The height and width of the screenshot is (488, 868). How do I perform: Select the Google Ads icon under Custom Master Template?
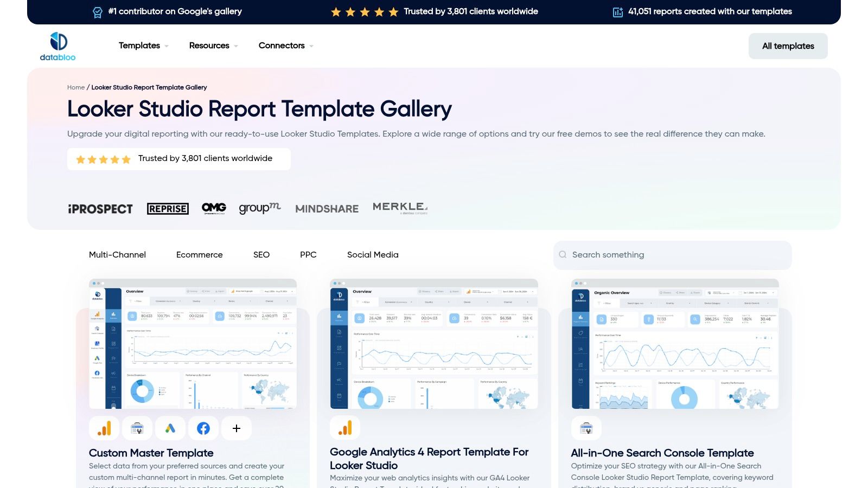[170, 428]
